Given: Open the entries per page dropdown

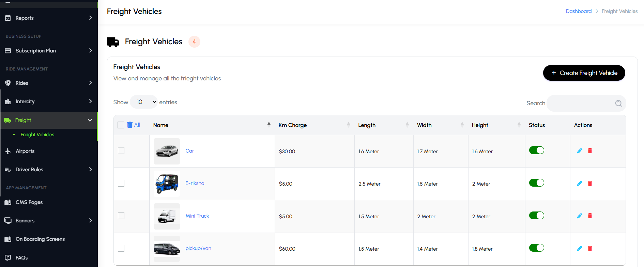Looking at the screenshot, I should coord(144,102).
